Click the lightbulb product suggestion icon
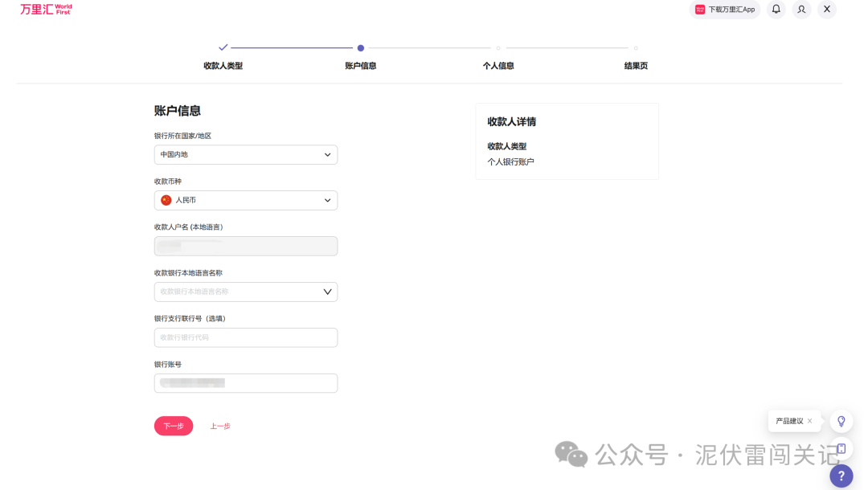The width and height of the screenshot is (868, 490). coord(841,420)
